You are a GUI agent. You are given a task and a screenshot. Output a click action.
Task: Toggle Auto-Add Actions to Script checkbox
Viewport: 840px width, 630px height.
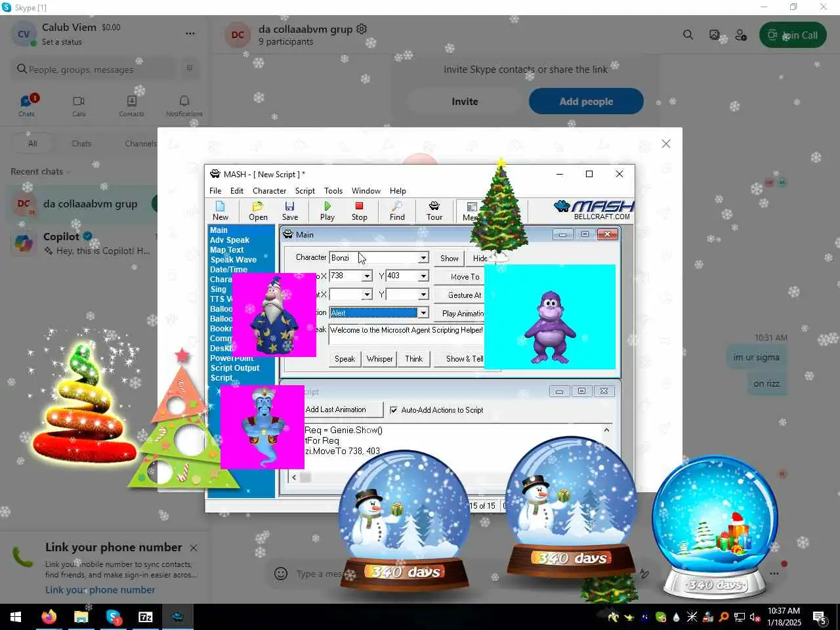click(393, 410)
